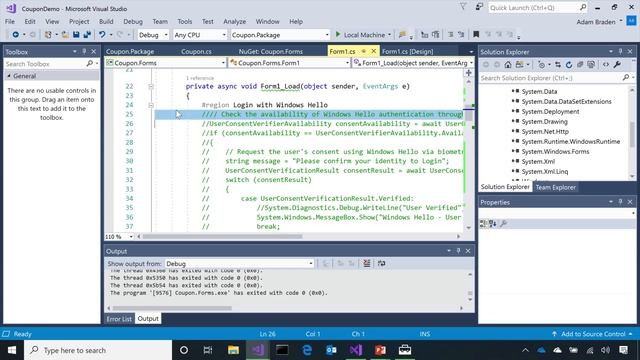Click Sync with Active Document icon
This screenshot has height=360, width=640.
tap(558, 64)
